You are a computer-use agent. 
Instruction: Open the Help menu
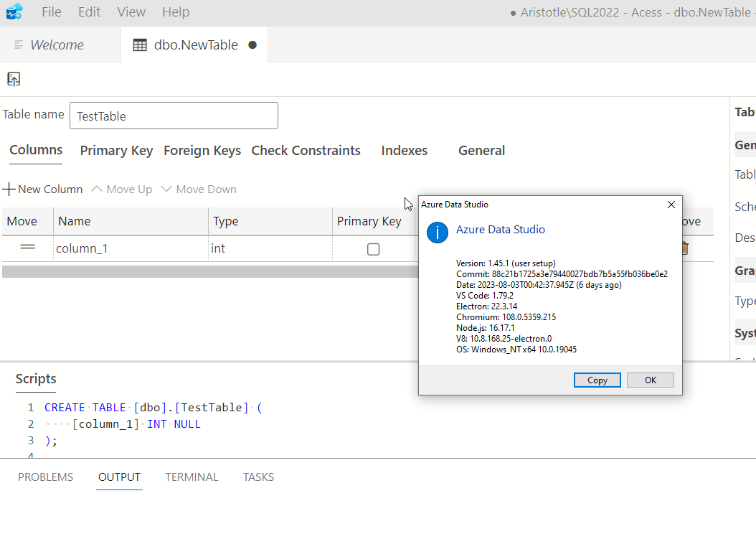[175, 11]
